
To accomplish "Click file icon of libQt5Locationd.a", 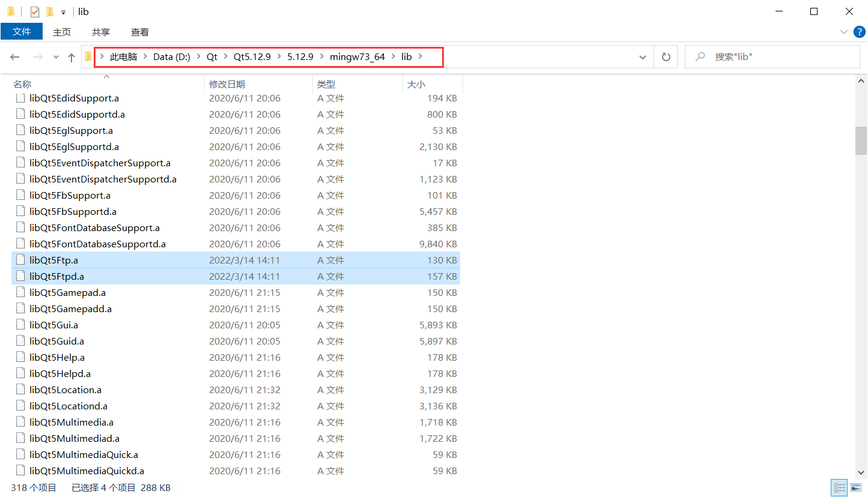I will 20,406.
